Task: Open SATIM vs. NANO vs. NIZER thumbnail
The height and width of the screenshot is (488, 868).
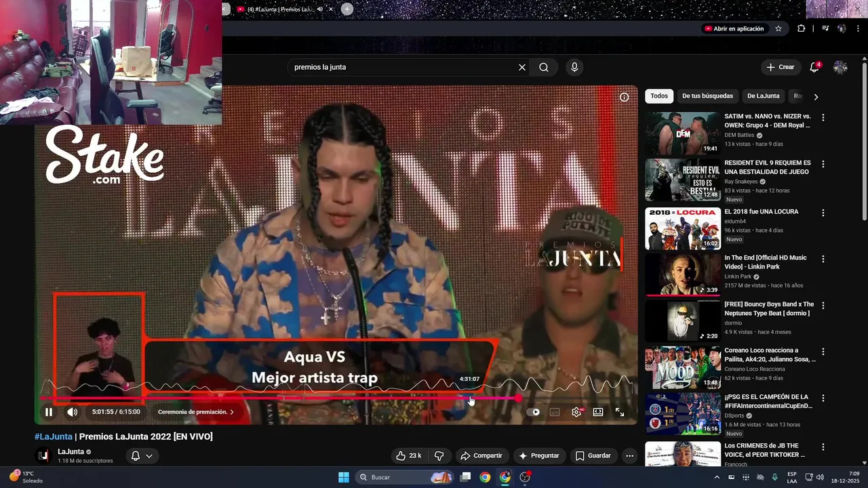Action: (x=683, y=134)
